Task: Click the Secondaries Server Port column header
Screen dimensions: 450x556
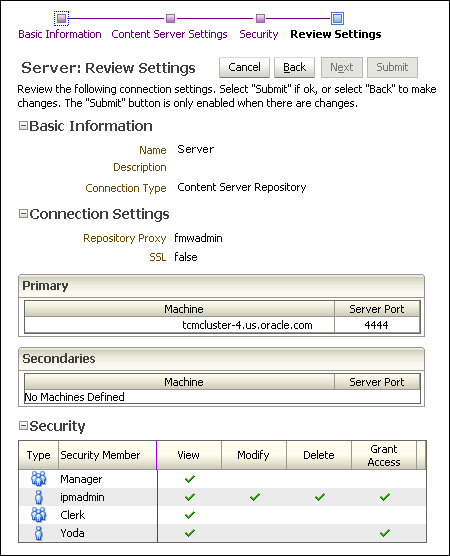Action: tap(377, 382)
